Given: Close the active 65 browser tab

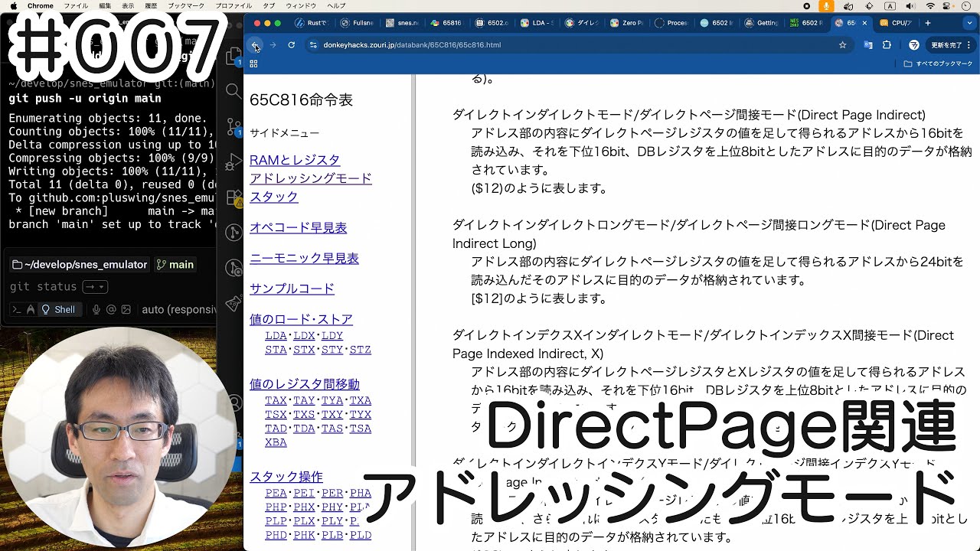Looking at the screenshot, I should point(865,23).
